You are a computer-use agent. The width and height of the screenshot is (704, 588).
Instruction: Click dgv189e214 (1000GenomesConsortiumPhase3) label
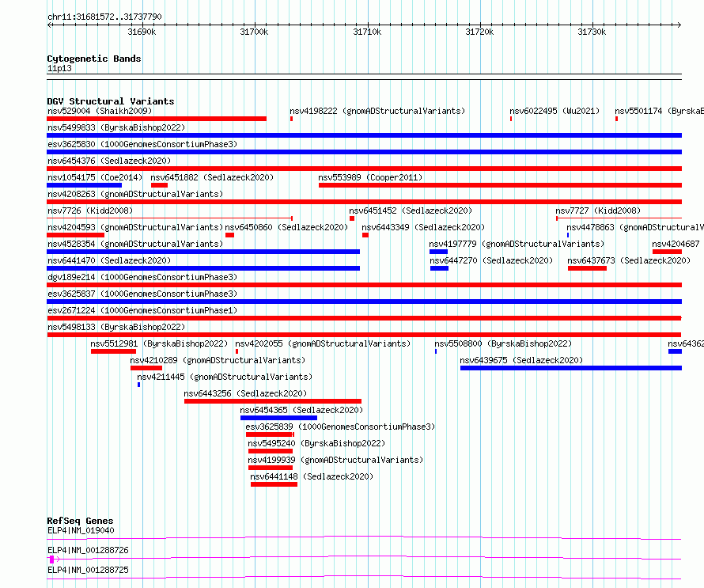pyautogui.click(x=142, y=277)
